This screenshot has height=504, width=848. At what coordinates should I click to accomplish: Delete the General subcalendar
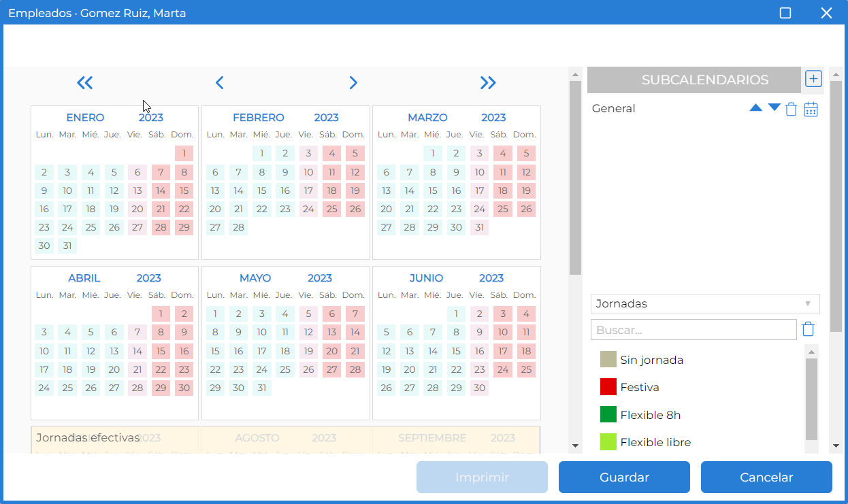[791, 109]
